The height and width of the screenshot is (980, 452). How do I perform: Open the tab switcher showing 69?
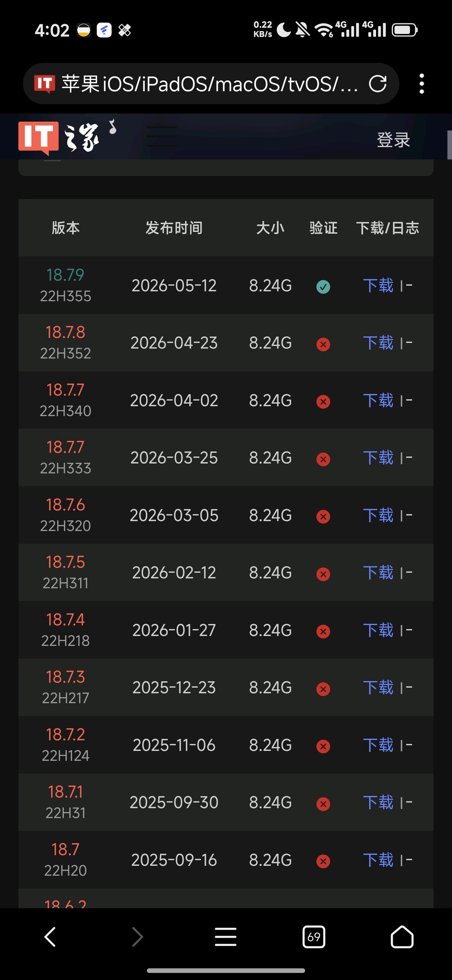click(x=314, y=937)
